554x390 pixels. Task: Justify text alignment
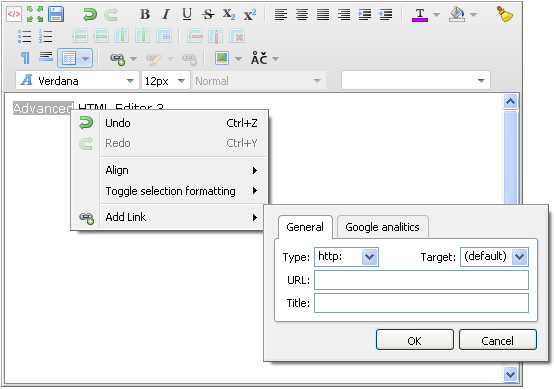(x=323, y=14)
